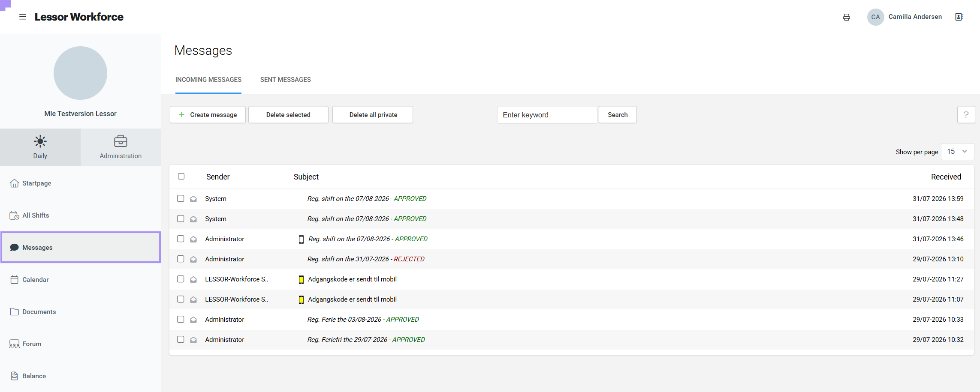
Task: Click the Startpage home icon
Action: click(x=14, y=183)
